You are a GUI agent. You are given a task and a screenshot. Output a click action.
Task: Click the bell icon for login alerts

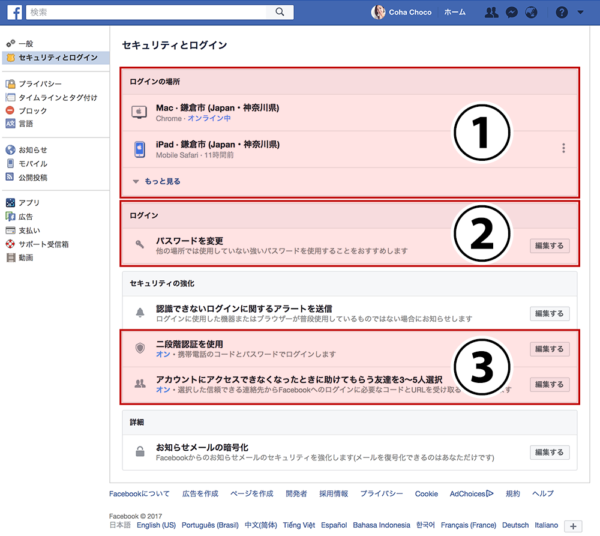pos(140,313)
